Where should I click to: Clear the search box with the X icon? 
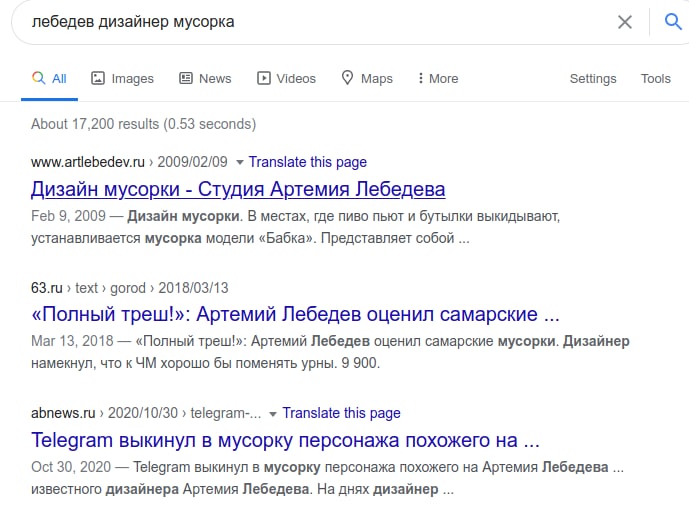624,22
